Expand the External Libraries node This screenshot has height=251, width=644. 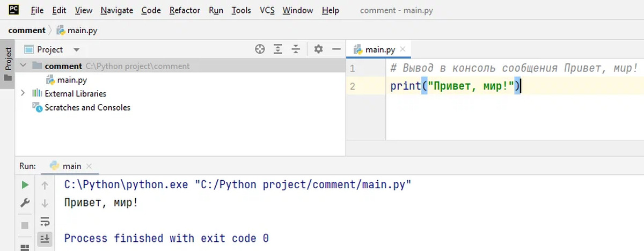click(x=23, y=93)
